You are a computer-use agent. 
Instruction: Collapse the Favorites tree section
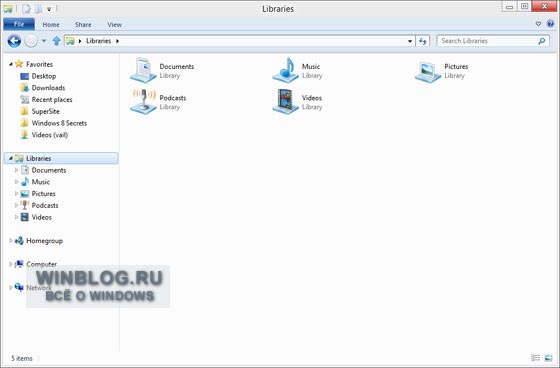pyautogui.click(x=11, y=64)
